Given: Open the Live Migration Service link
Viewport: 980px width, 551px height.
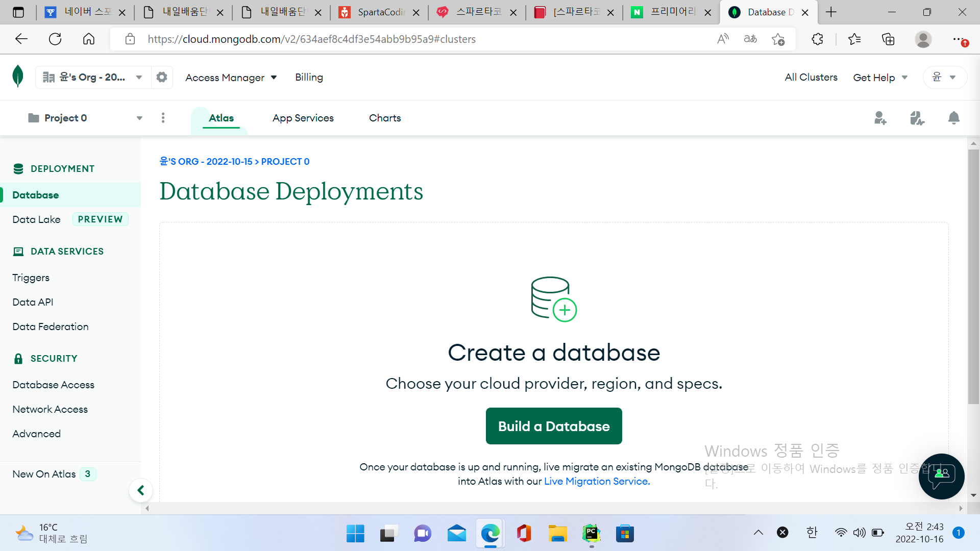Looking at the screenshot, I should coord(597,481).
